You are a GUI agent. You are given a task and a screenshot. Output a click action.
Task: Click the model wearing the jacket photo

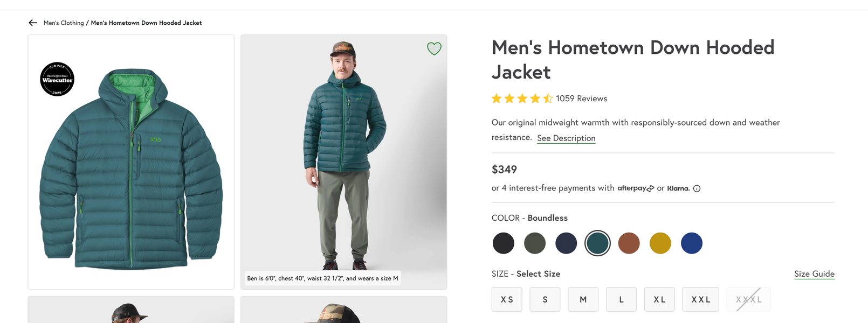(343, 161)
